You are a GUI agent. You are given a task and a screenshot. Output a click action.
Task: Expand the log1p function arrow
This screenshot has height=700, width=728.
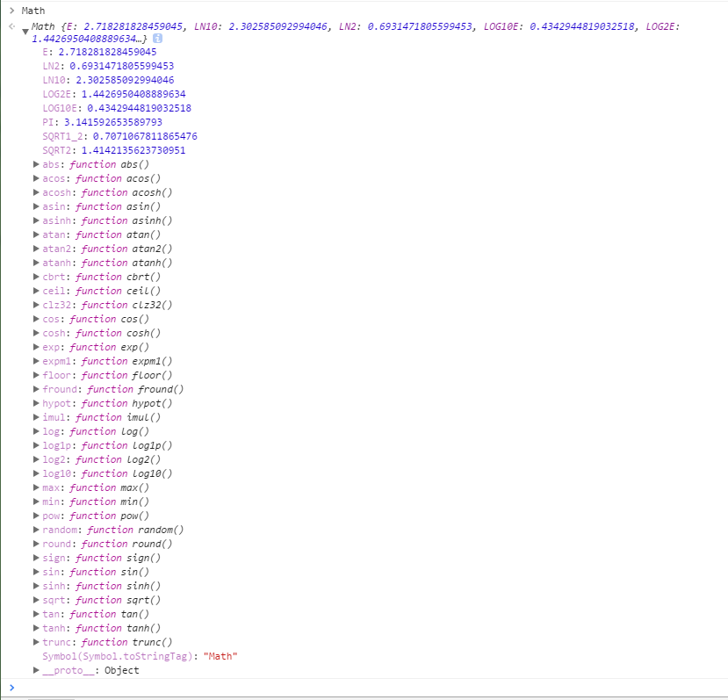36,445
